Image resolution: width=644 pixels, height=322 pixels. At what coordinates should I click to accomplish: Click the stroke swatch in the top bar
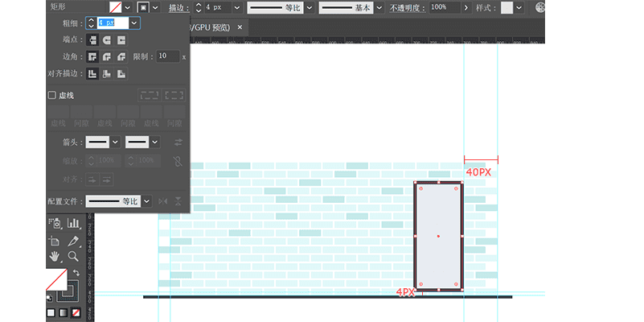point(143,7)
